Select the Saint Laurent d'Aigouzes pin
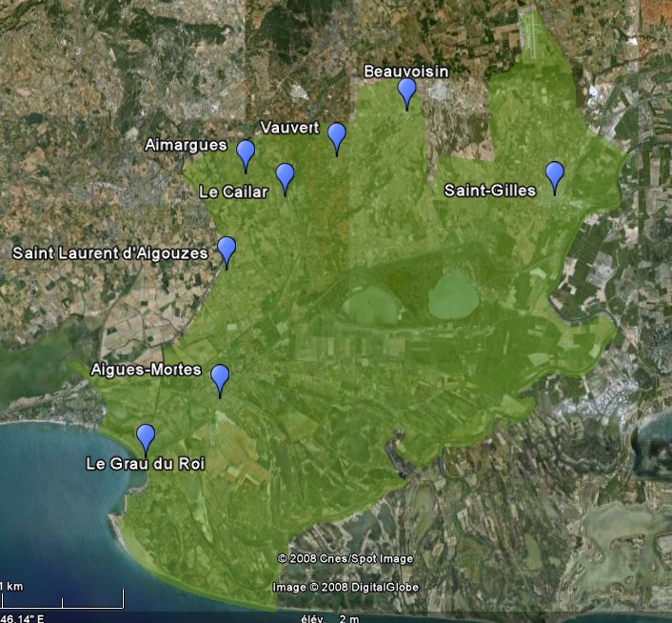This screenshot has height=623, width=672. click(226, 250)
